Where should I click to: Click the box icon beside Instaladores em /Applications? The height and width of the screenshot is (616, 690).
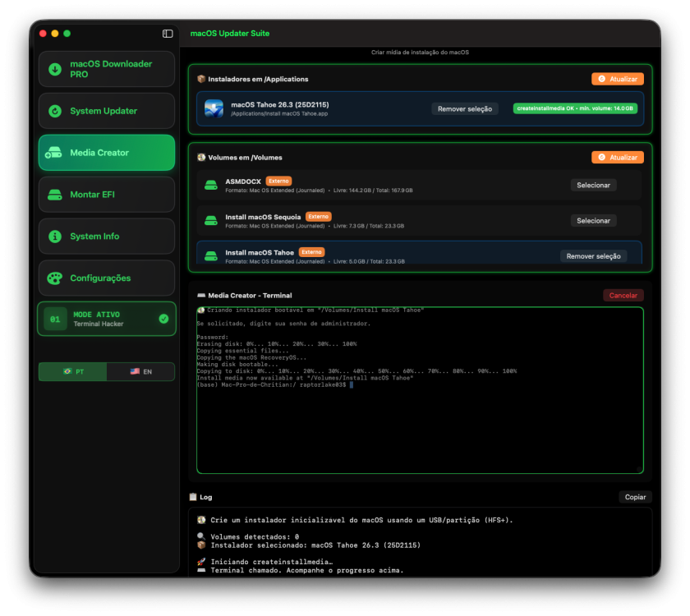click(201, 79)
